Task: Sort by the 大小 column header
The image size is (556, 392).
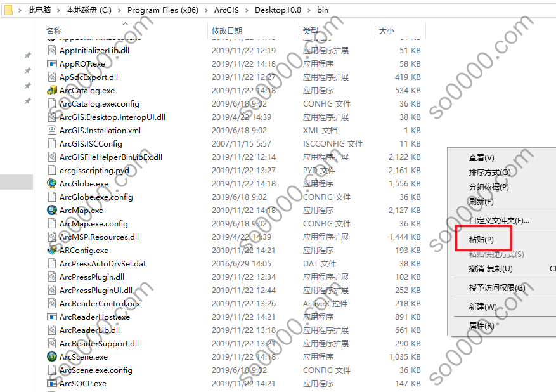Action: [x=387, y=31]
